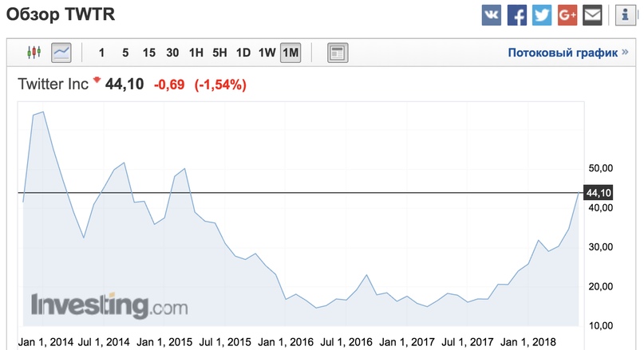This screenshot has width=644, height=350.
Task: Click the Jul 1, 2017 date label
Action: point(468,342)
